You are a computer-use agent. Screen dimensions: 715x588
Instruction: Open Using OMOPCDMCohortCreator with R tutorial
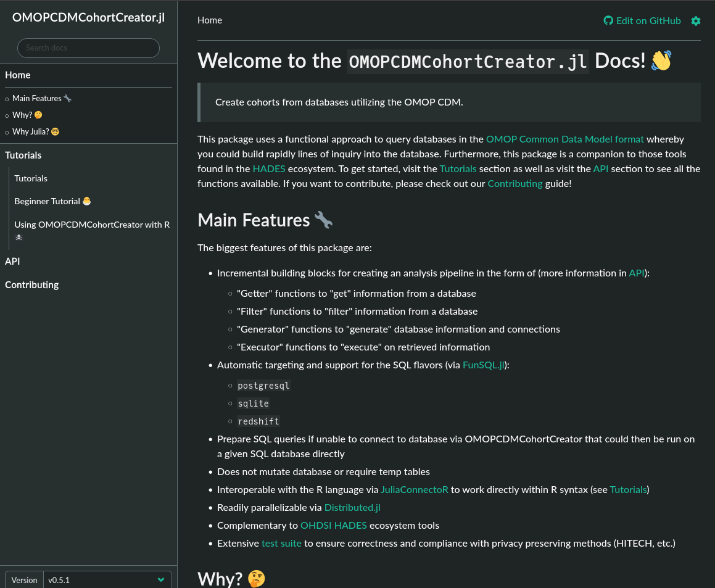(92, 225)
